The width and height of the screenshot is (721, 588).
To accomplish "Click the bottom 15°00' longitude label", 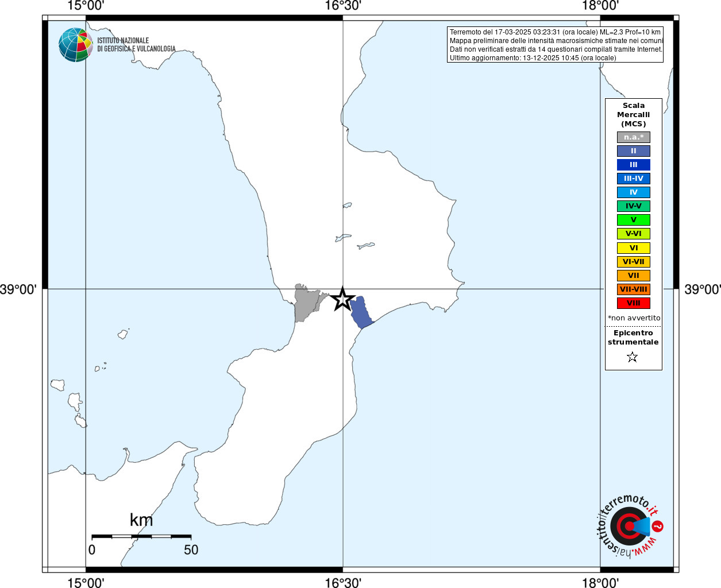I will coord(86,582).
